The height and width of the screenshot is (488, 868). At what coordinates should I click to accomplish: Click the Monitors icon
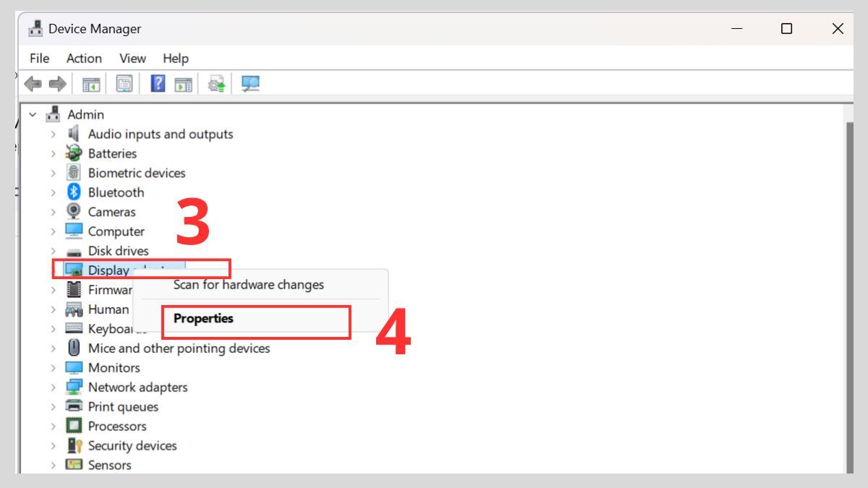pos(74,368)
